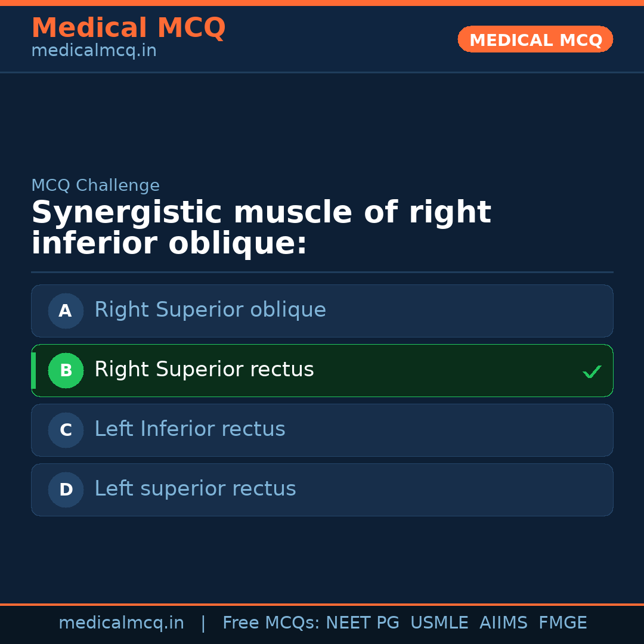The width and height of the screenshot is (644, 644).
Task: Choose the "Right Superior oblique" answer text
Action: 210,310
